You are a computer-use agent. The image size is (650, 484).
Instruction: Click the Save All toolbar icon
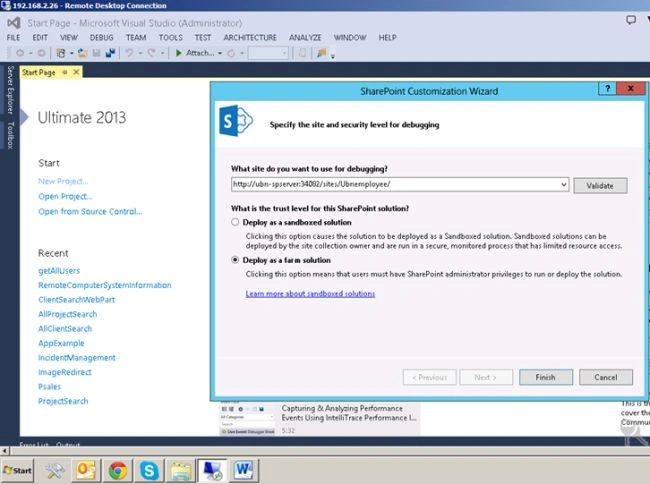pos(110,53)
